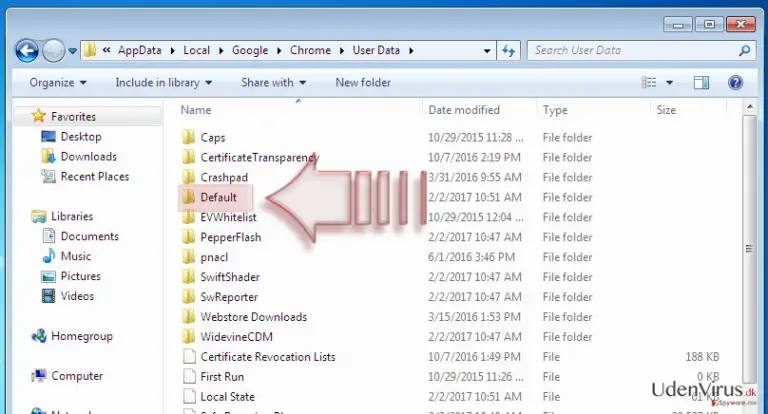Sort by the Date modified column header
This screenshot has width=768, height=414.
tap(464, 110)
